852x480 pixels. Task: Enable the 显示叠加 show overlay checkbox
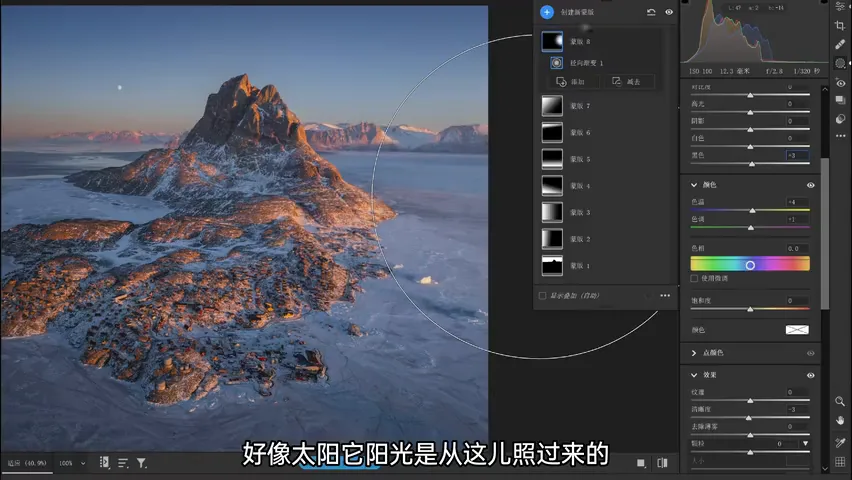coord(542,296)
